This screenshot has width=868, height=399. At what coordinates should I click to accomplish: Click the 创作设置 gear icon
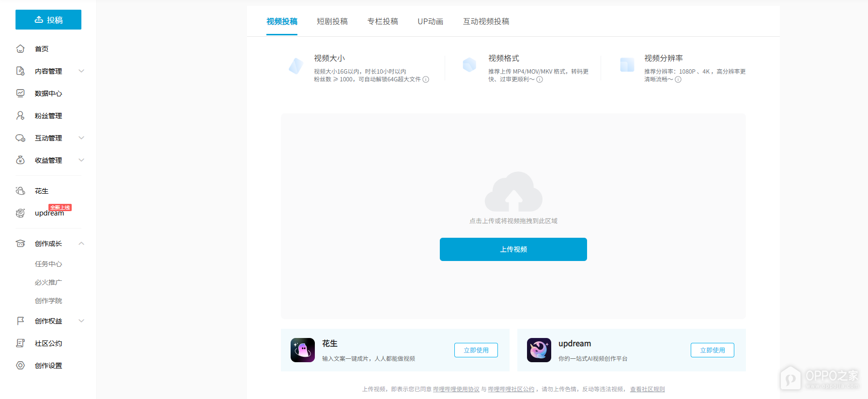click(x=20, y=365)
